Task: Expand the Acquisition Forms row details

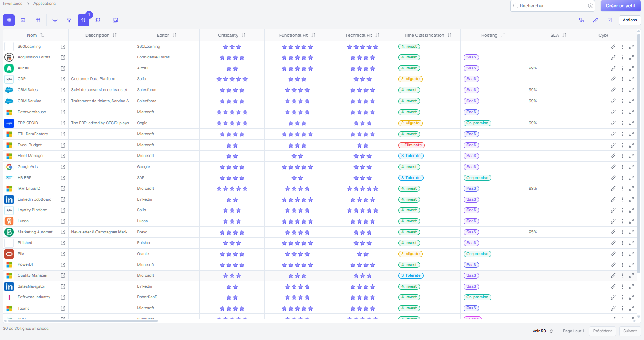Action: click(x=631, y=57)
